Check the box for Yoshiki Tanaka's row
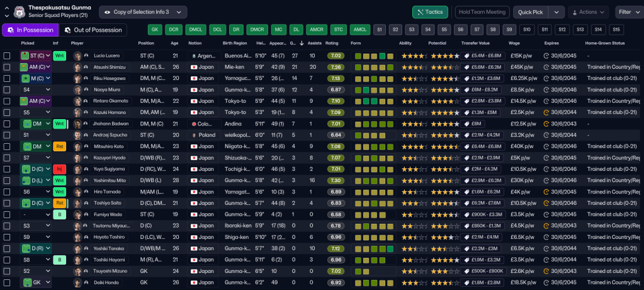Screen dimensions: 644x290 (7, 248)
